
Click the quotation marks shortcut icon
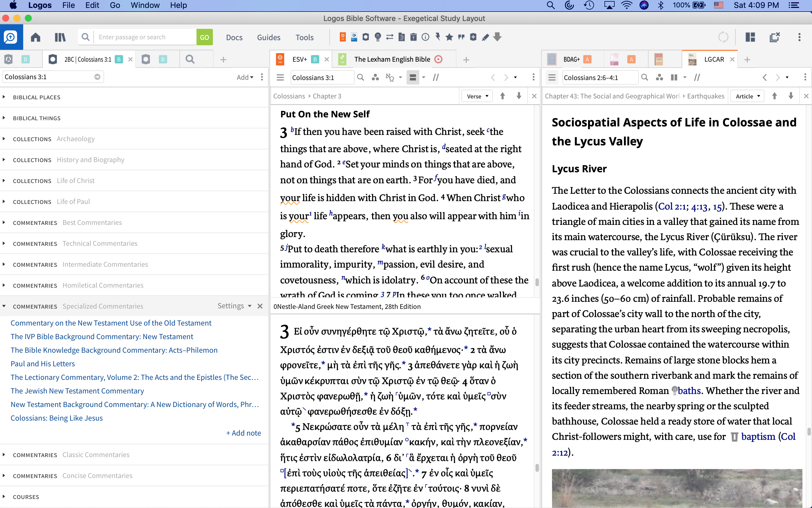tap(461, 37)
